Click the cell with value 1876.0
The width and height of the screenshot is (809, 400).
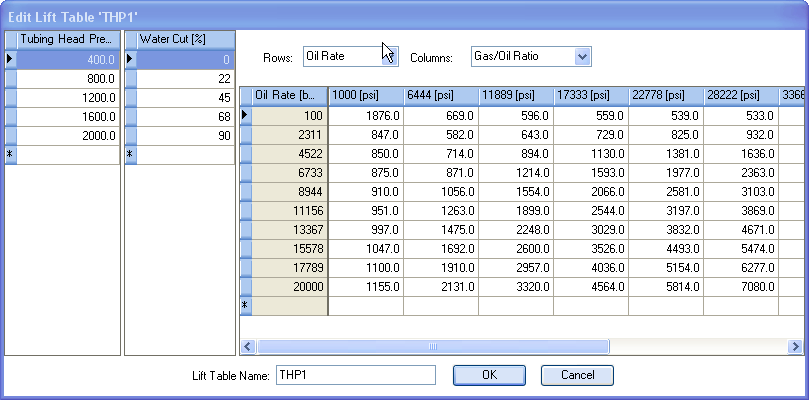(x=366, y=114)
